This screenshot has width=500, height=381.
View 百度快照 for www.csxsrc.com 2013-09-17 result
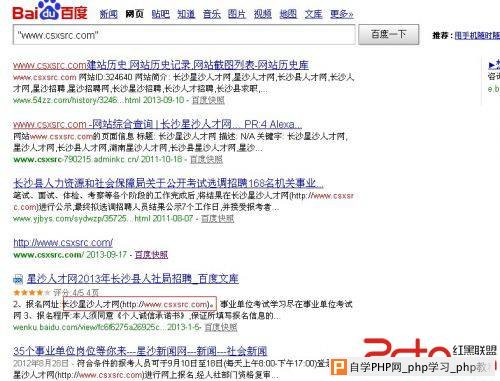point(151,255)
